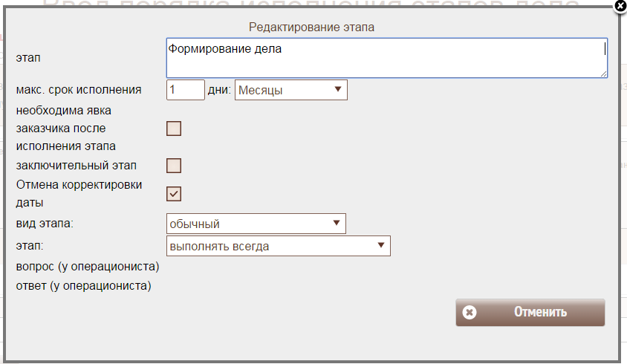The image size is (627, 364).
Task: Click the макс. срок исполнения label
Action: click(79, 90)
